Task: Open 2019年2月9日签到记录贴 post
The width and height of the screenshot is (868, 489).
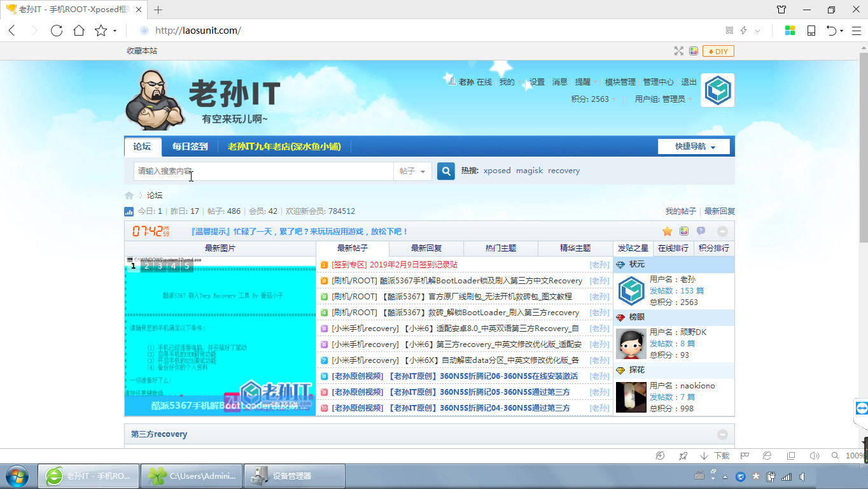Action: (414, 265)
